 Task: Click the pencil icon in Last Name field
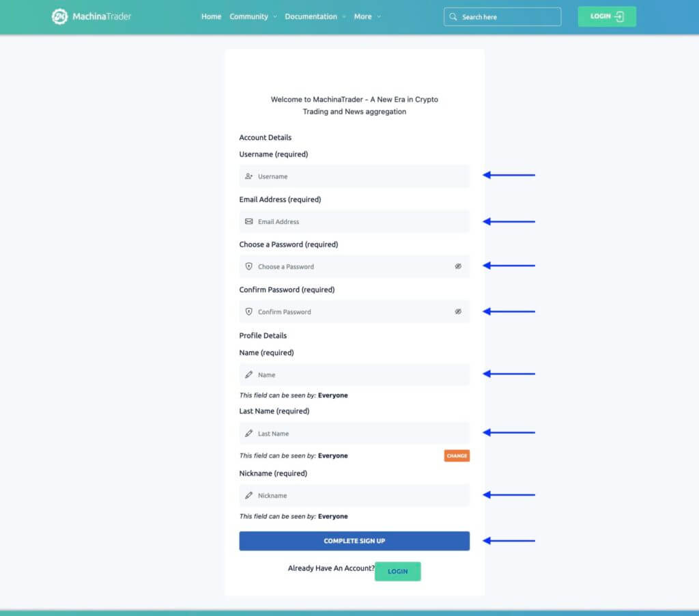(x=248, y=433)
